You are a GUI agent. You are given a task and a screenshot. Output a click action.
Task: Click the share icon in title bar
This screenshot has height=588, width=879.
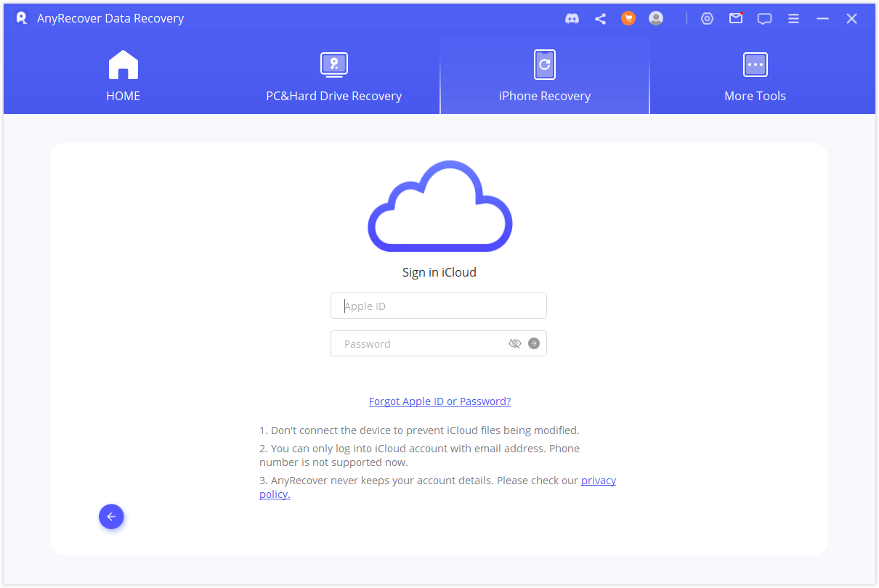point(600,19)
